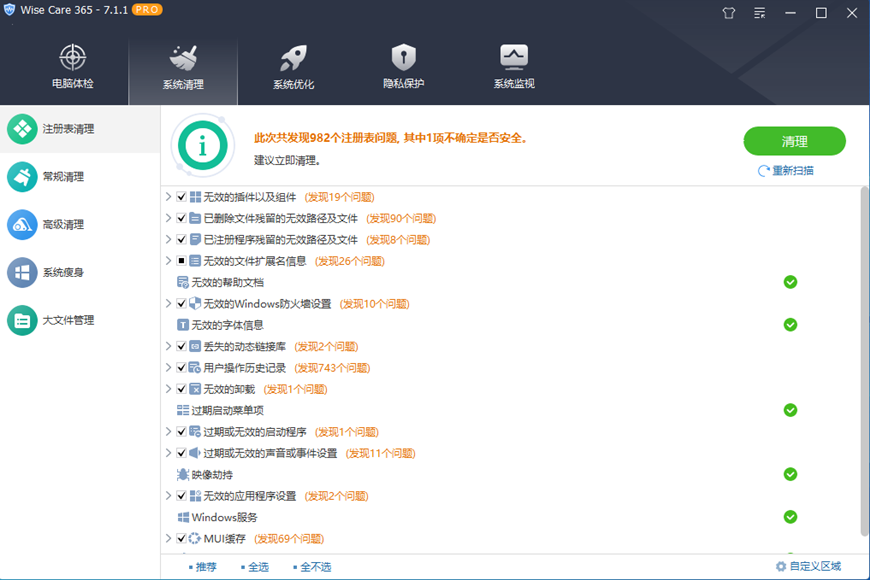Click green checkmark on 映像劫持 row
The image size is (870, 580).
pos(790,474)
